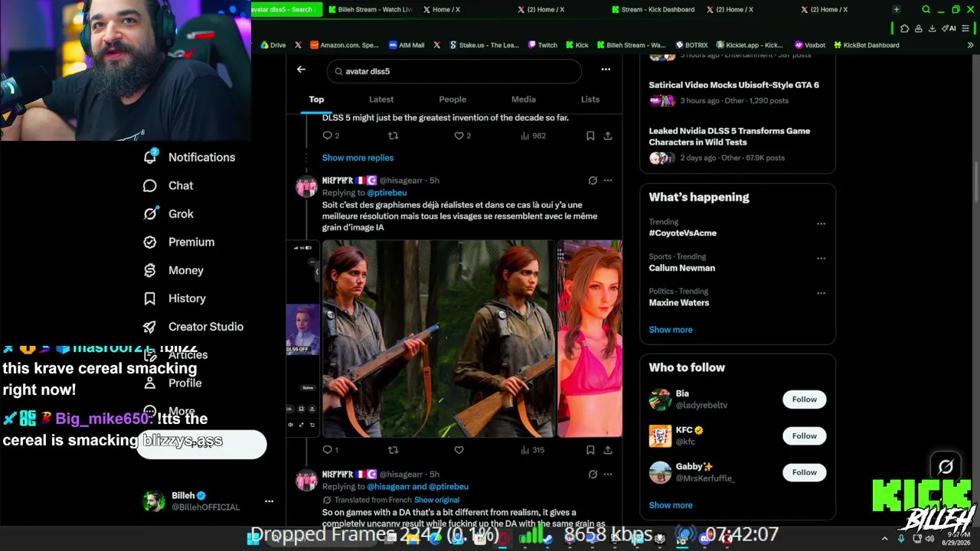Open the pink bikini character image

coord(590,339)
